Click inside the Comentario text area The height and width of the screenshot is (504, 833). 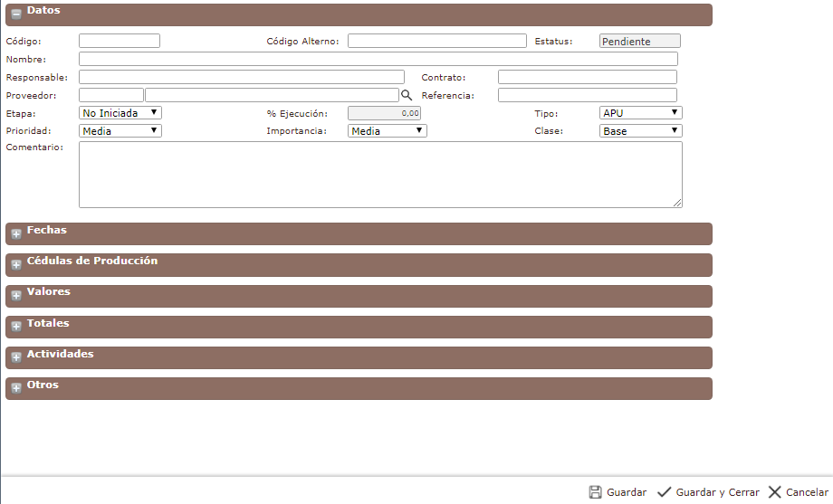[380, 175]
